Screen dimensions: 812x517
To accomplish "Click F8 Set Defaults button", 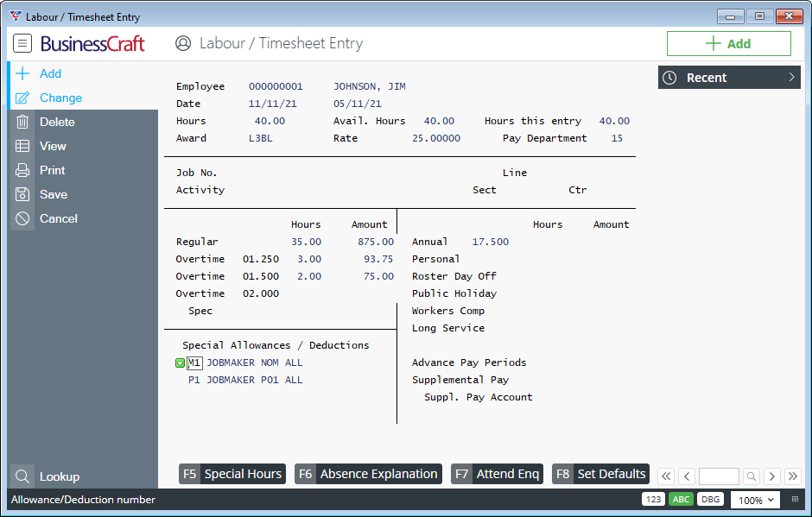I will (x=600, y=474).
